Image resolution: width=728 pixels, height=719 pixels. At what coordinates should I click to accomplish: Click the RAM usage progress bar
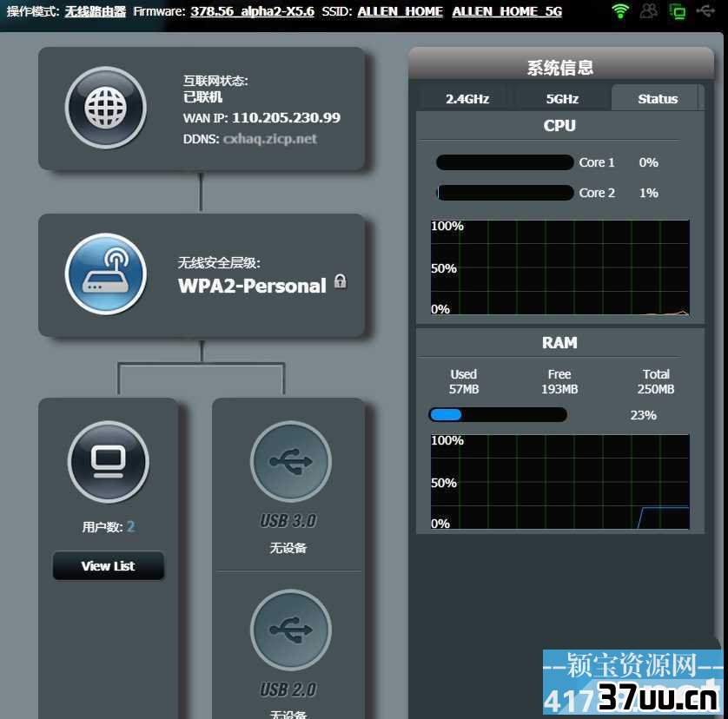498,414
